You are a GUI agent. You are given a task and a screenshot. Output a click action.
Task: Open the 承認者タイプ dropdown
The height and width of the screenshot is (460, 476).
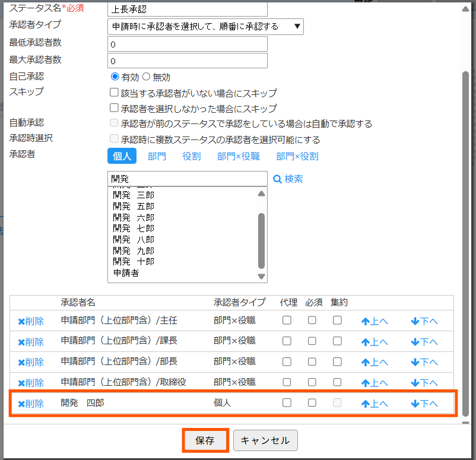(205, 27)
